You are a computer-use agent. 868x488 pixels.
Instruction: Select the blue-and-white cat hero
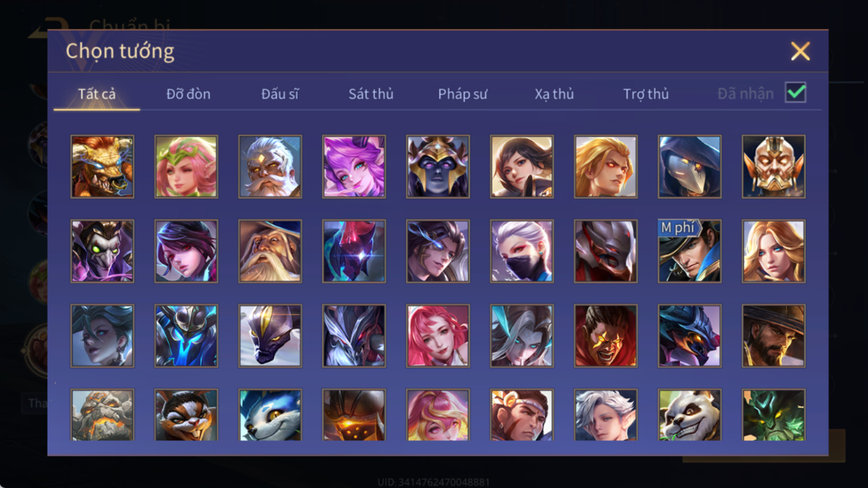pyautogui.click(x=270, y=415)
